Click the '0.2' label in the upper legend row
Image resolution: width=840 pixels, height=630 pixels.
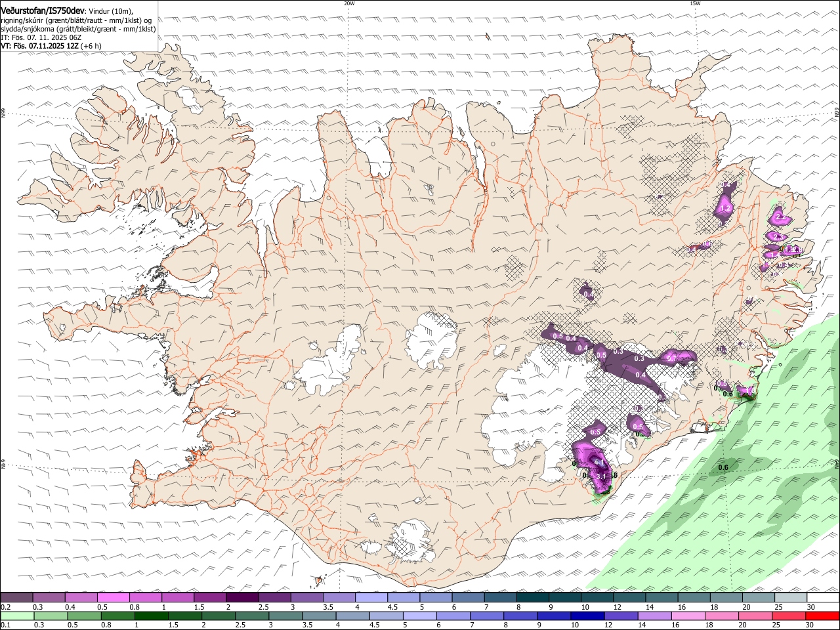click(x=5, y=607)
